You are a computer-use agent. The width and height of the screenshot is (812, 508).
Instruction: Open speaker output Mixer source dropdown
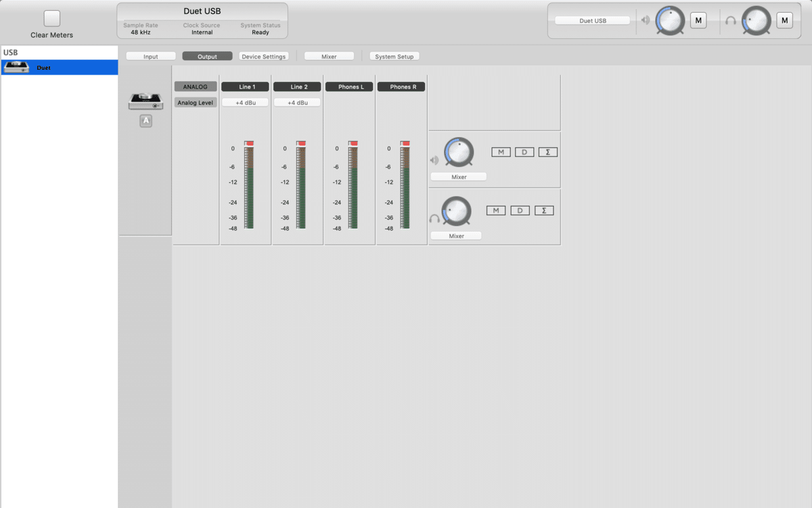point(459,177)
